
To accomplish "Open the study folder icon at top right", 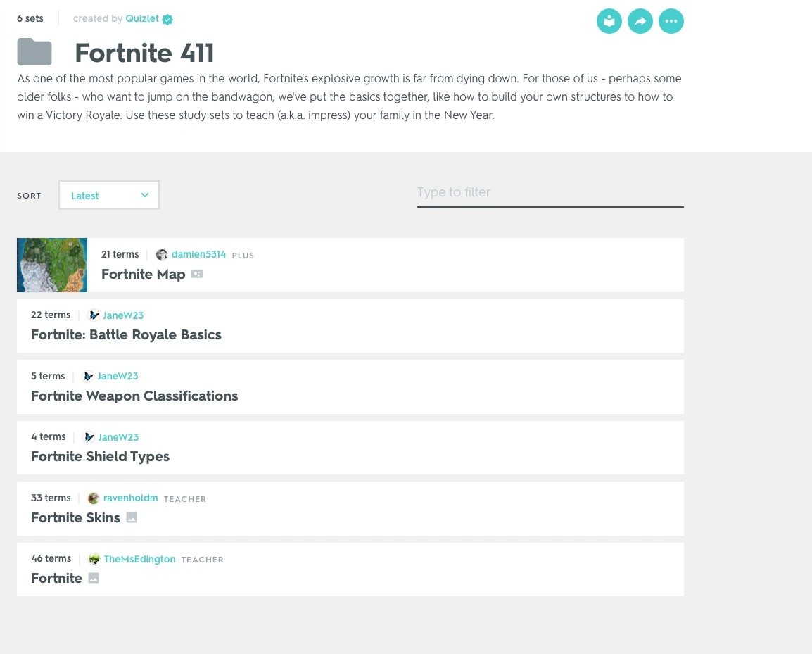I will (x=609, y=21).
